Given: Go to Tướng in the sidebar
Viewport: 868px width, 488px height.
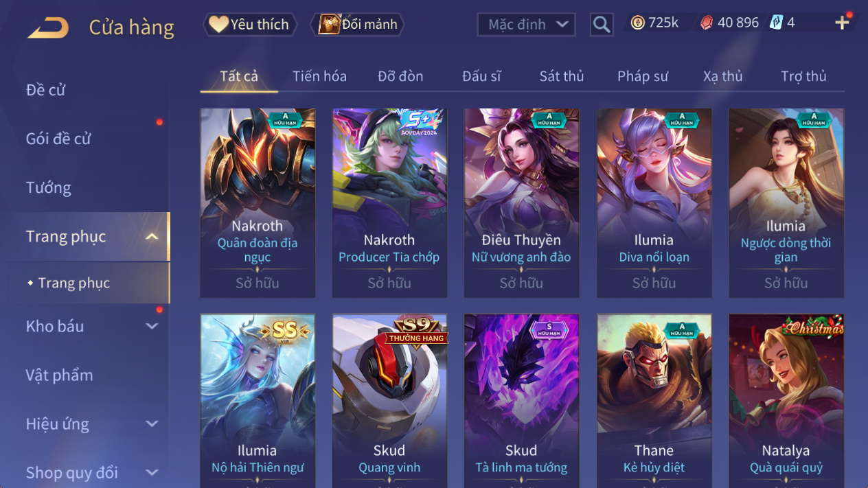Looking at the screenshot, I should pos(48,187).
